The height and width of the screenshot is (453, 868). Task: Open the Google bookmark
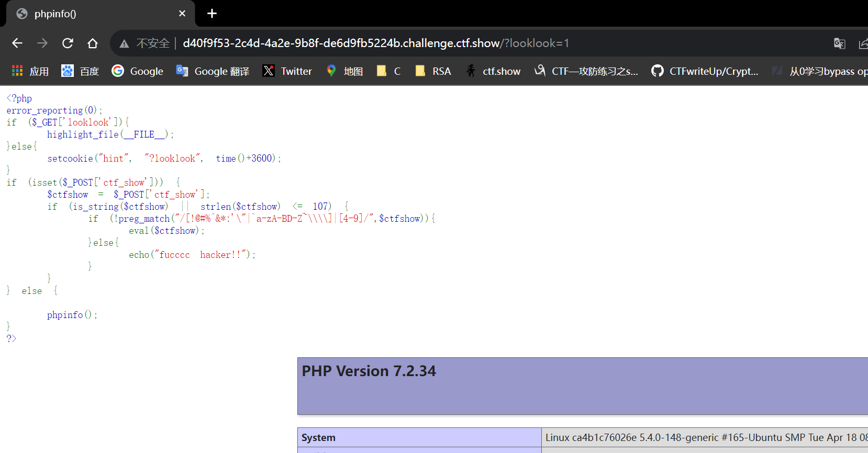tap(137, 71)
